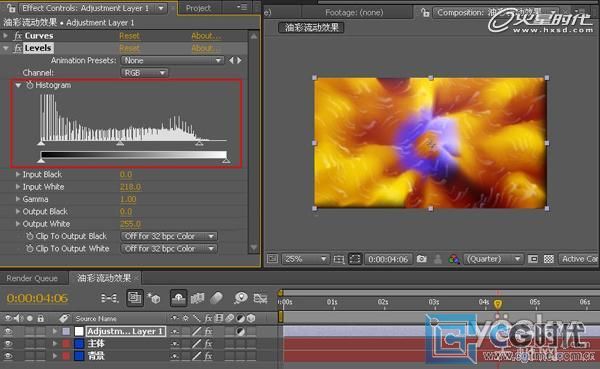This screenshot has height=369, width=600.
Task: Toggle Clip To Output Black stopwatch
Action: point(29,236)
